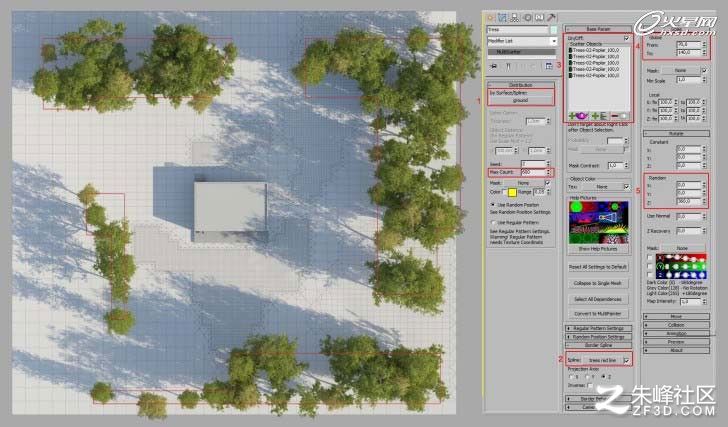
Task: Click the Random Z rotation field
Action: pos(689,201)
